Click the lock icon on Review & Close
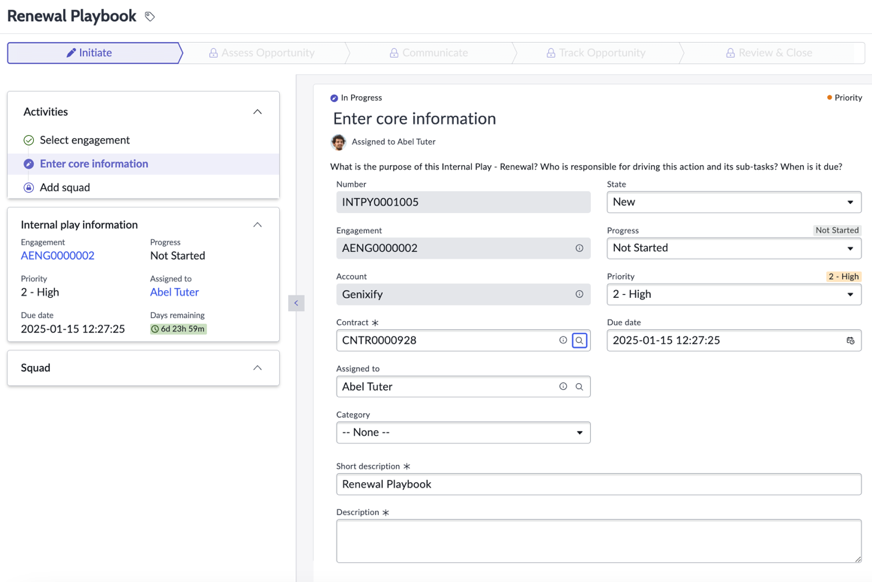Viewport: 872px width, 582px height. (730, 53)
